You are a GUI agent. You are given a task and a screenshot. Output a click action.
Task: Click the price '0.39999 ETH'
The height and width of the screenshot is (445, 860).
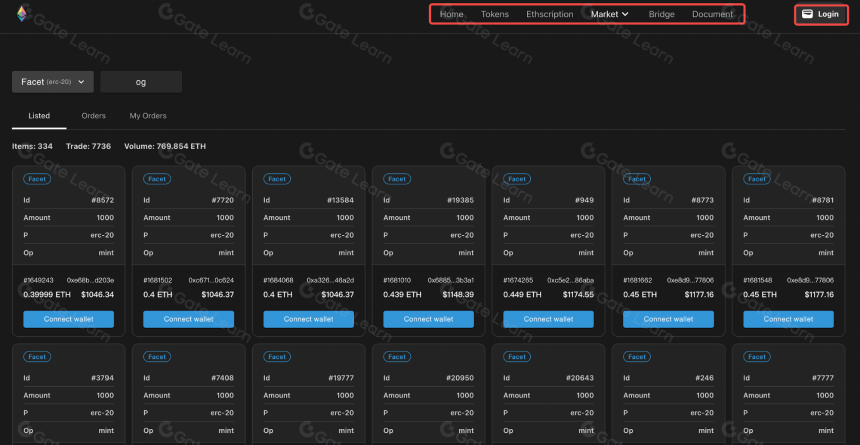click(47, 295)
